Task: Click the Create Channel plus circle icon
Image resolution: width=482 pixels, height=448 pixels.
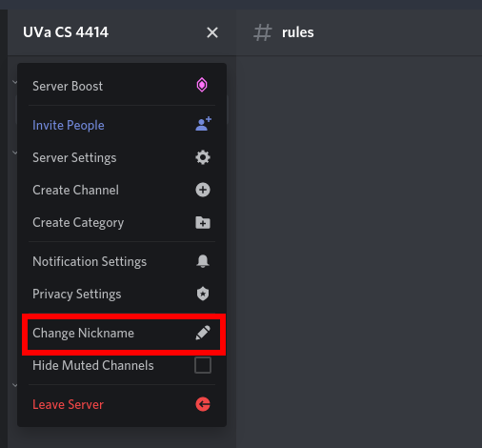Action: tap(203, 190)
